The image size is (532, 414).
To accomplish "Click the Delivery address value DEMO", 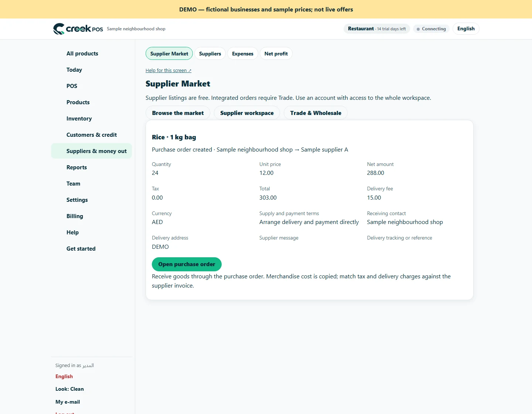I will (x=160, y=247).
